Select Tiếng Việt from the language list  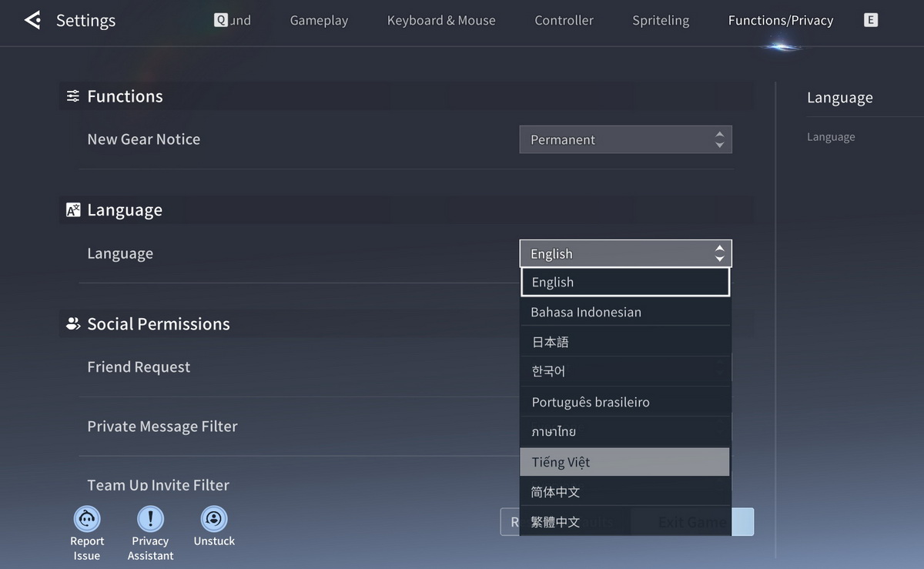click(624, 462)
